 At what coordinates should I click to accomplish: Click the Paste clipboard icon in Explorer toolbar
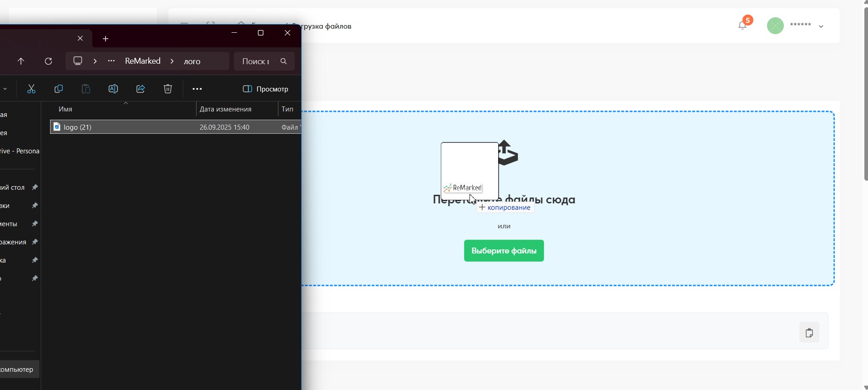click(x=86, y=89)
